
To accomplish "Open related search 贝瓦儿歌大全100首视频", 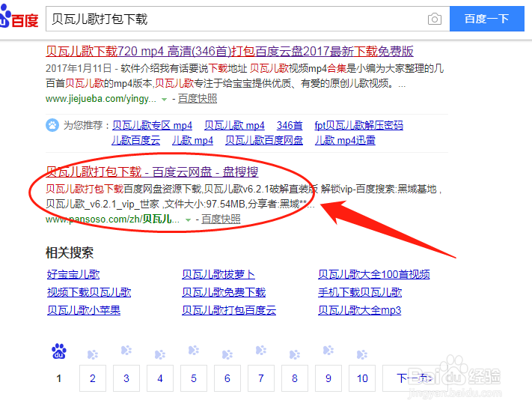I will [374, 274].
